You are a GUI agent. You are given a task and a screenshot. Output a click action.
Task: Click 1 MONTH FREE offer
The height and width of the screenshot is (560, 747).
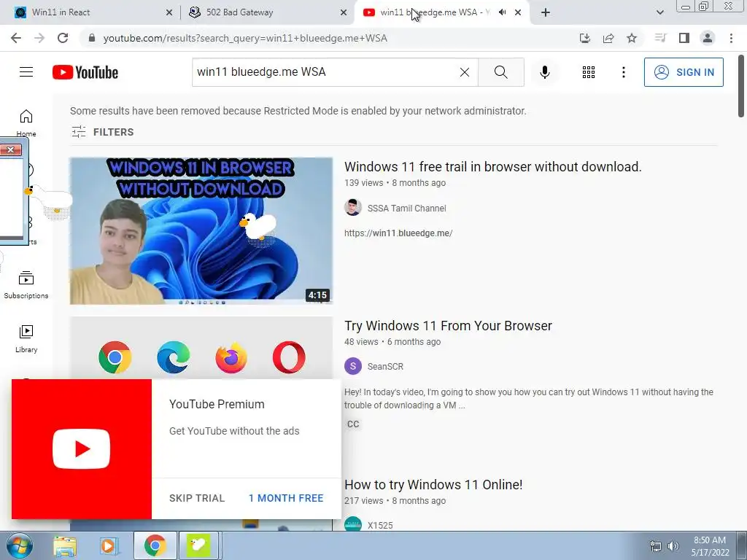click(x=286, y=498)
